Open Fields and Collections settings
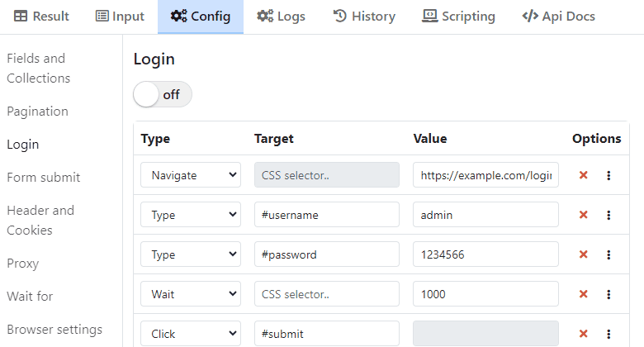644x347 pixels. point(39,69)
